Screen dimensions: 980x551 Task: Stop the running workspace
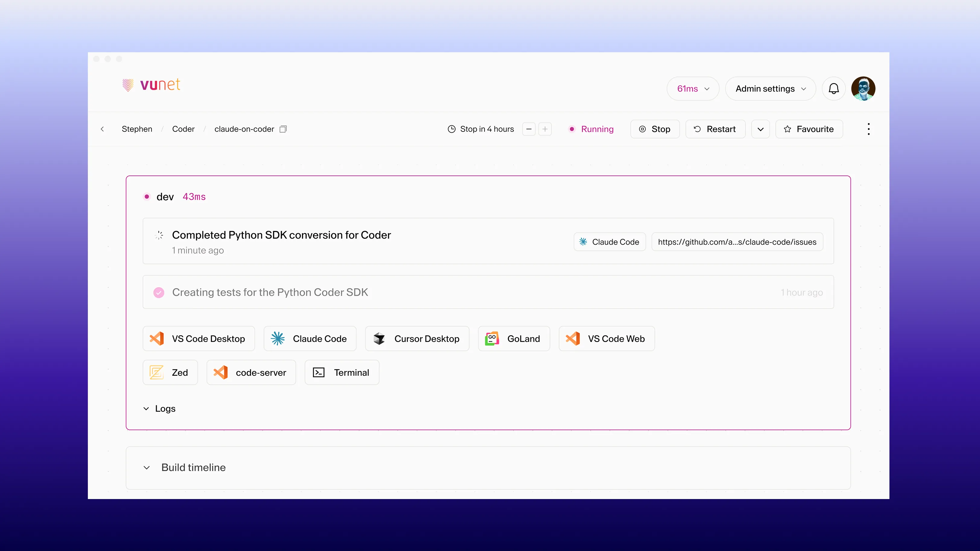(x=655, y=129)
